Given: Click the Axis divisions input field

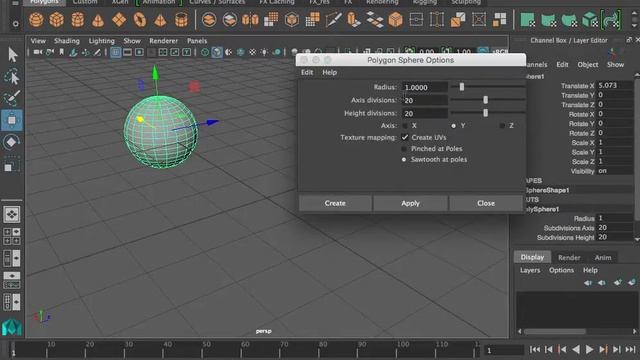Looking at the screenshot, I should (424, 100).
